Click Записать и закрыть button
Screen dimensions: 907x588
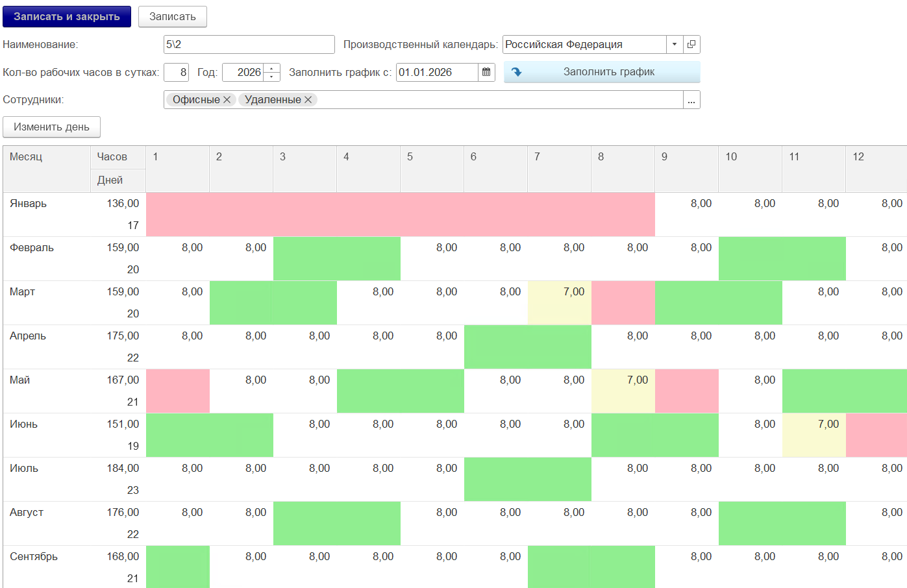pyautogui.click(x=67, y=17)
